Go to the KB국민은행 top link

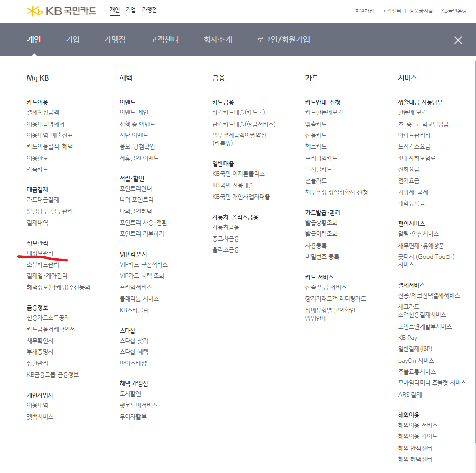(454, 11)
